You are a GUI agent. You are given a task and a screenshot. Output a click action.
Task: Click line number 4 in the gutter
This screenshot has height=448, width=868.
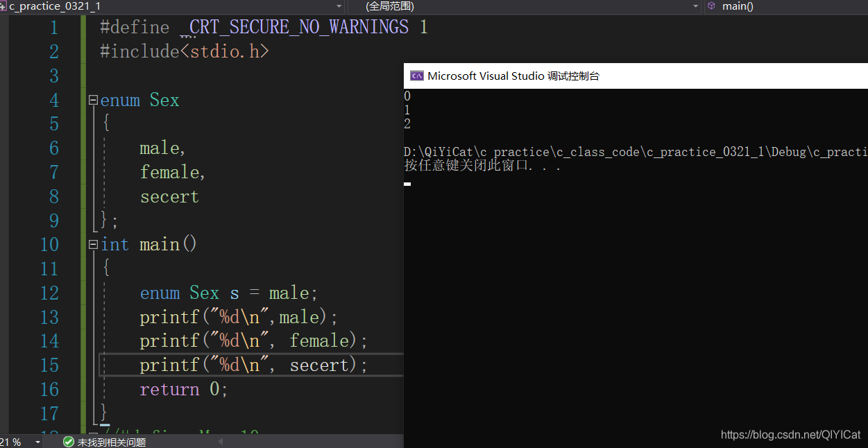[x=54, y=101]
